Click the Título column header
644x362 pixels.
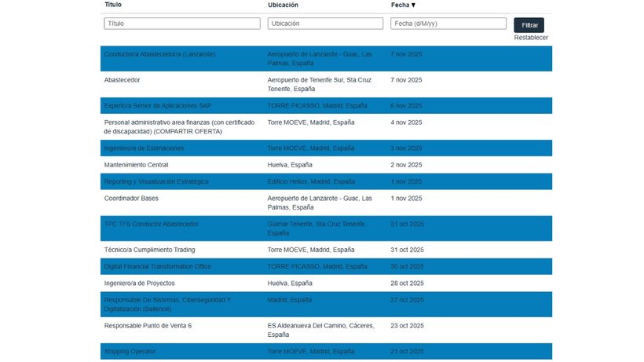pos(113,5)
